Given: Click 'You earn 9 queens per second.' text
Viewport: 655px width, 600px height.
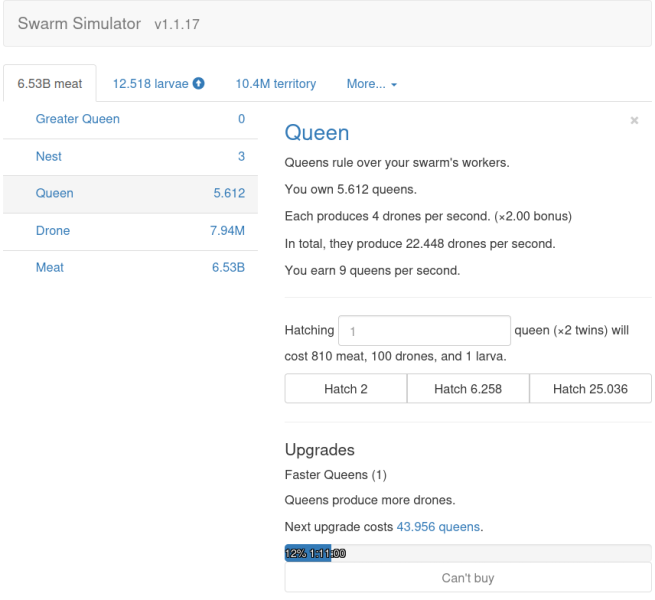Looking at the screenshot, I should 372,271.
